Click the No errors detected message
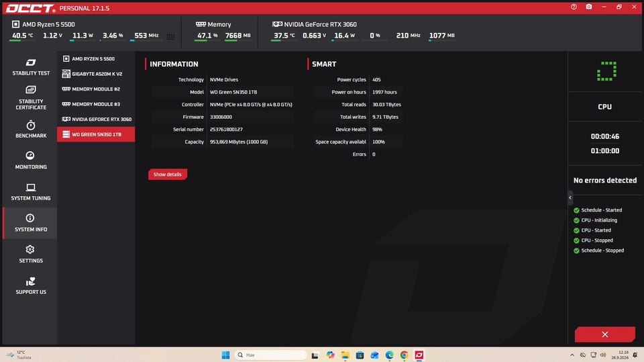The width and height of the screenshot is (644, 362). tap(605, 181)
